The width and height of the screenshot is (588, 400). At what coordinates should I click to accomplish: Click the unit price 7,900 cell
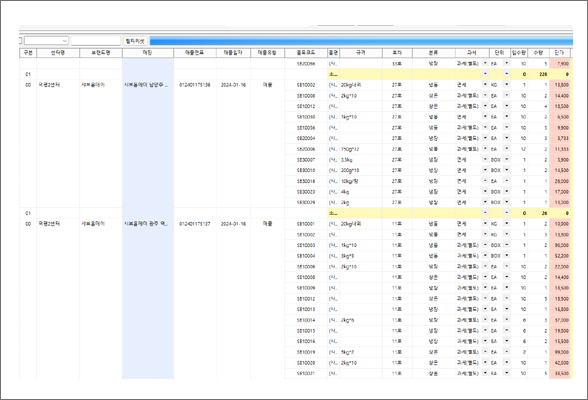(x=560, y=64)
